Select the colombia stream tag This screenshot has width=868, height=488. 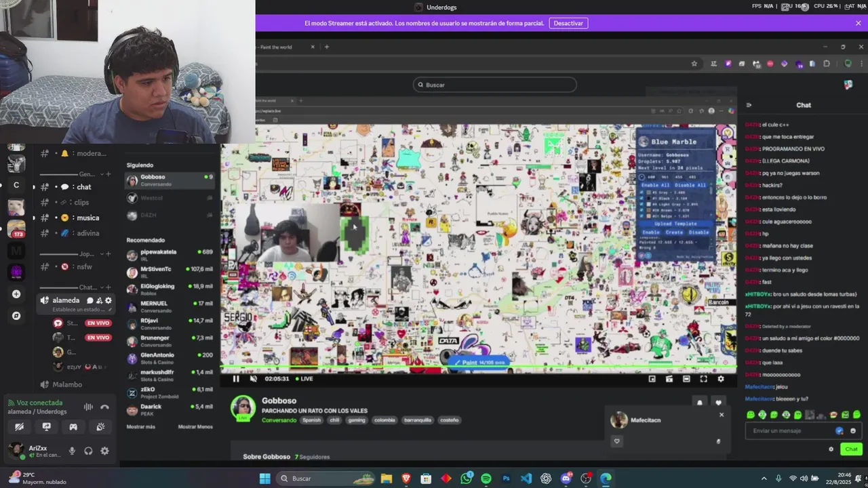click(384, 420)
